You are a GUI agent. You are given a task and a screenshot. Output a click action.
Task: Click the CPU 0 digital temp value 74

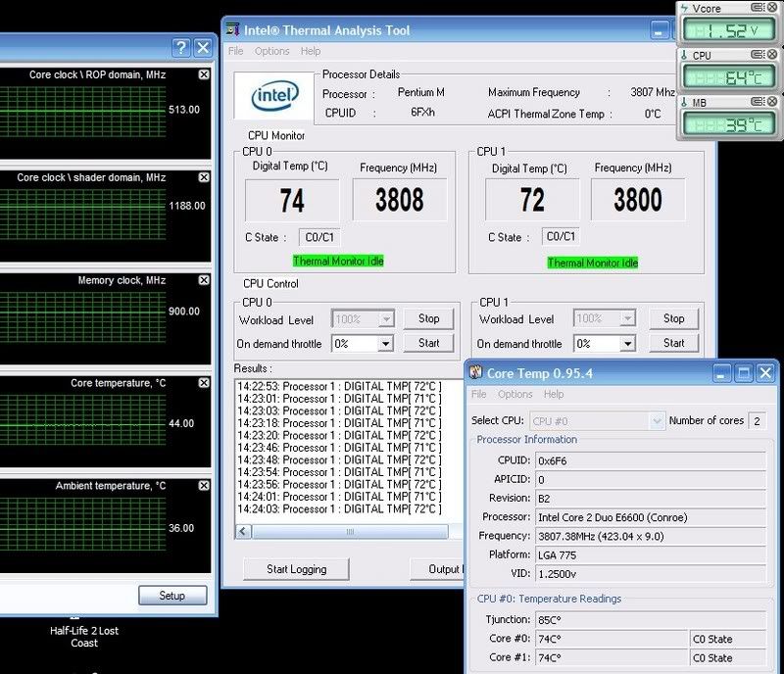pyautogui.click(x=292, y=201)
